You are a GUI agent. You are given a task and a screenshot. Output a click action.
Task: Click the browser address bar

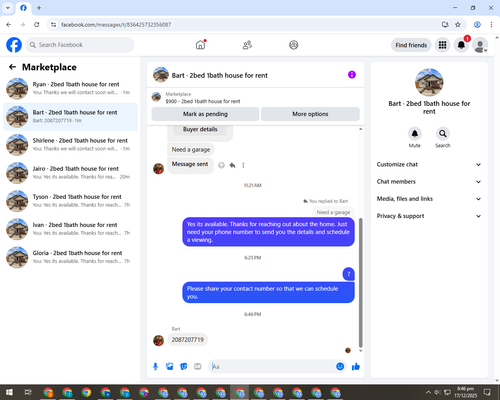click(247, 25)
